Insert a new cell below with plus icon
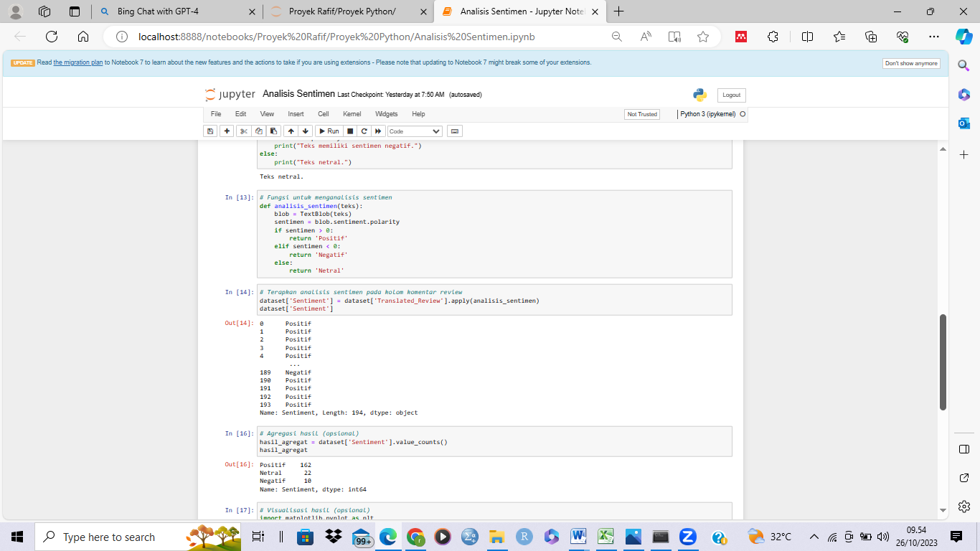 227,131
